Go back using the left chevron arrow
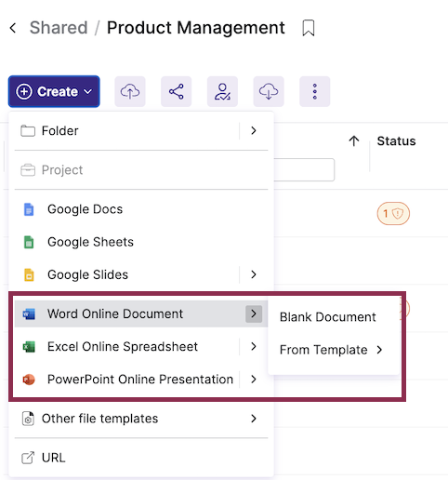The height and width of the screenshot is (480, 448). pyautogui.click(x=13, y=28)
